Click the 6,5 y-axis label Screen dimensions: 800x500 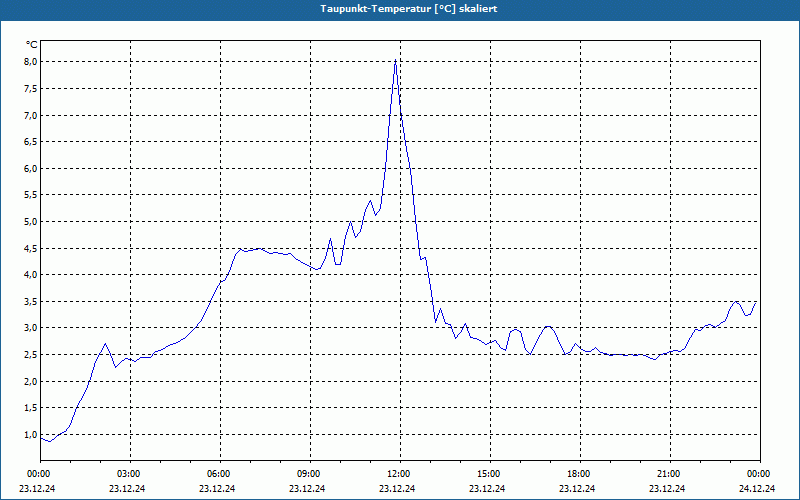(x=31, y=142)
